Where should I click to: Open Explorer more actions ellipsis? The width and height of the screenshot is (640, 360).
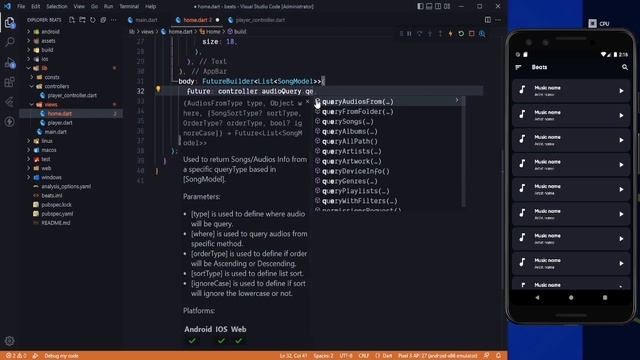(113, 20)
